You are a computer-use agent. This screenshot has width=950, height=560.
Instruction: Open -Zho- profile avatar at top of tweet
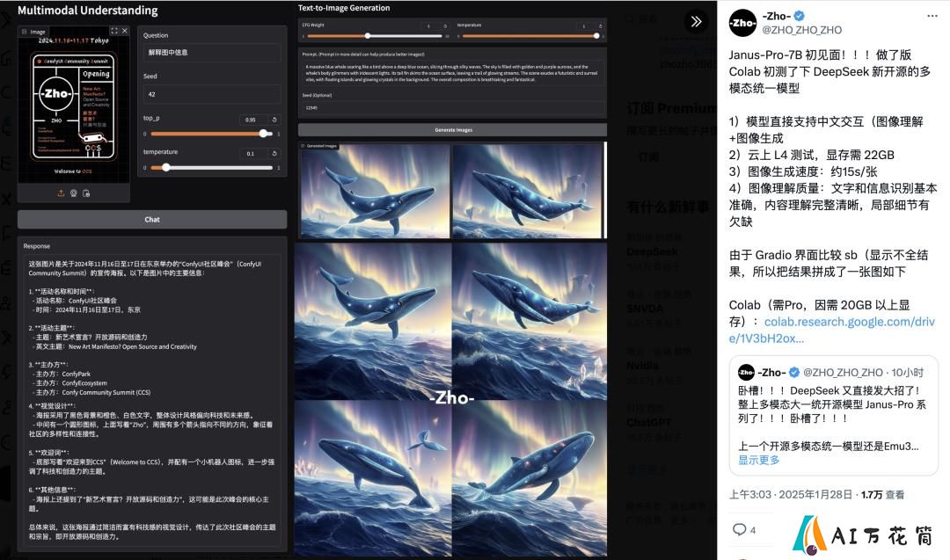point(742,23)
